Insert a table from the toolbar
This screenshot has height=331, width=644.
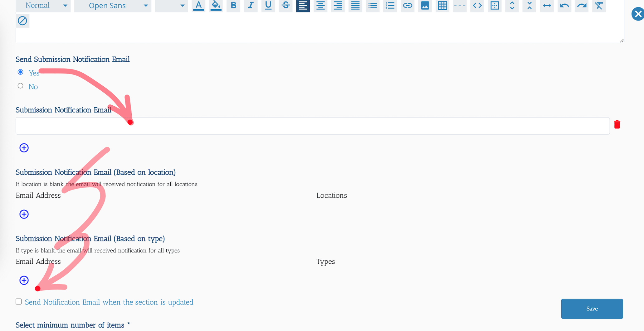pyautogui.click(x=442, y=5)
